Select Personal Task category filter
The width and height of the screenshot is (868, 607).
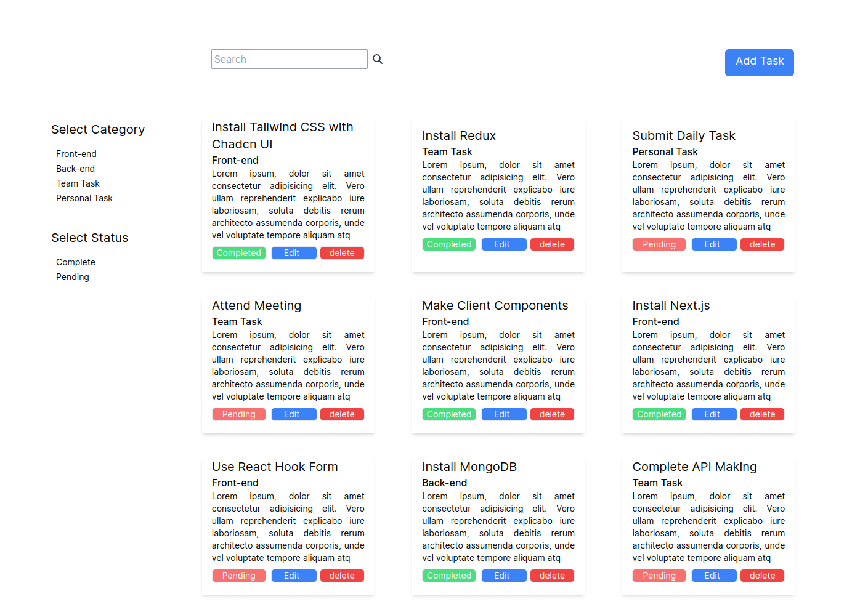[x=84, y=198]
